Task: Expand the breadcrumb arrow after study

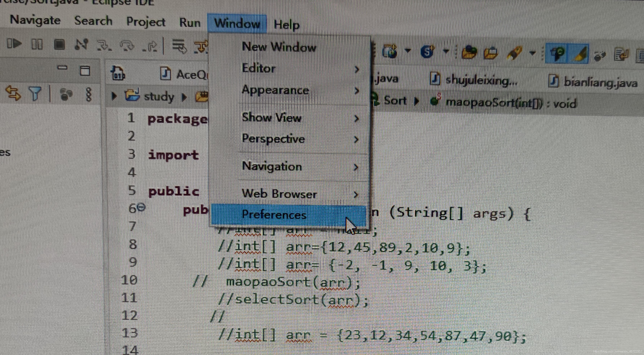Action: point(184,97)
